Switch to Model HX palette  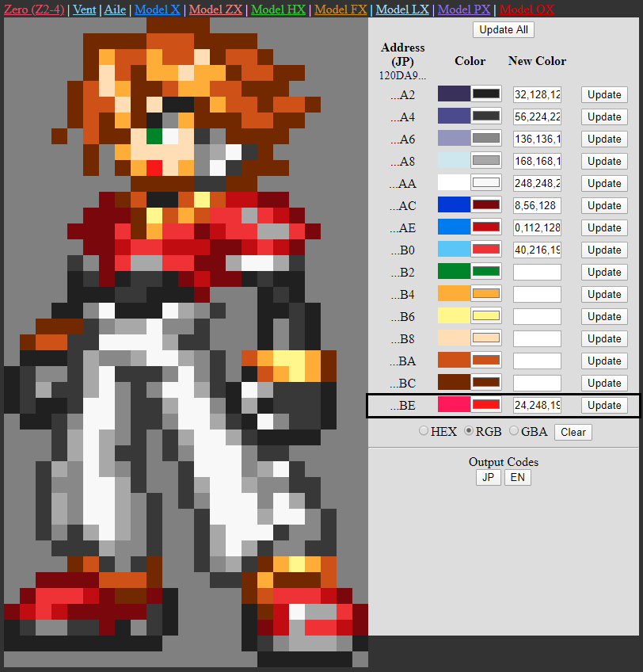tap(278, 9)
